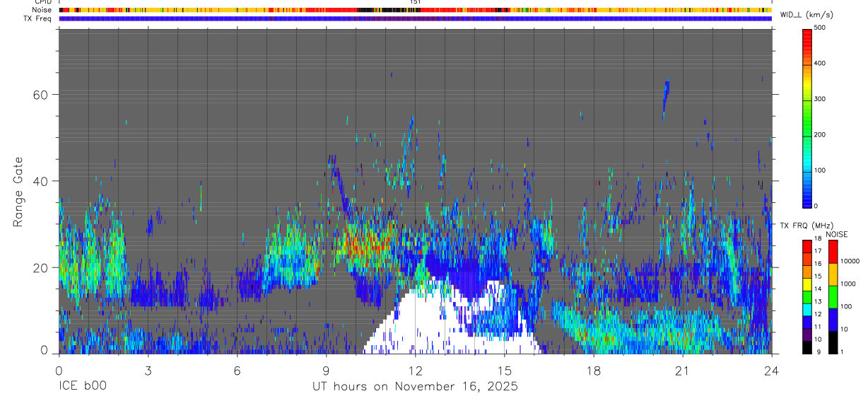Click the 1000 label on NOISE legend

848,284
